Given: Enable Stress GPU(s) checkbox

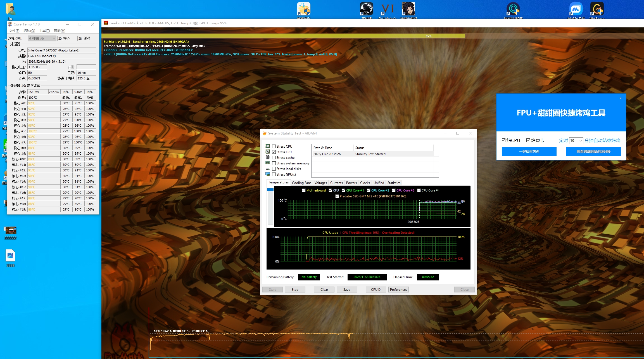Looking at the screenshot, I should [x=274, y=174].
